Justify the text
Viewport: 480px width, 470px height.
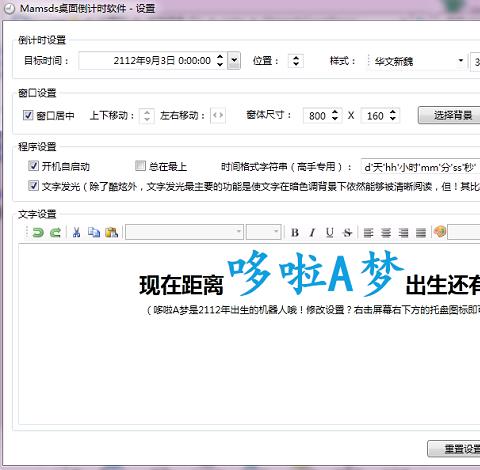click(421, 232)
